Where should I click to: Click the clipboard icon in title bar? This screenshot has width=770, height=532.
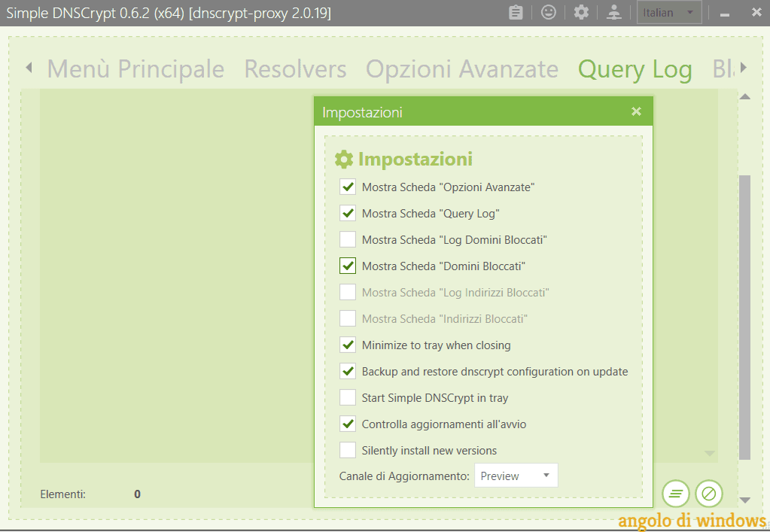516,13
